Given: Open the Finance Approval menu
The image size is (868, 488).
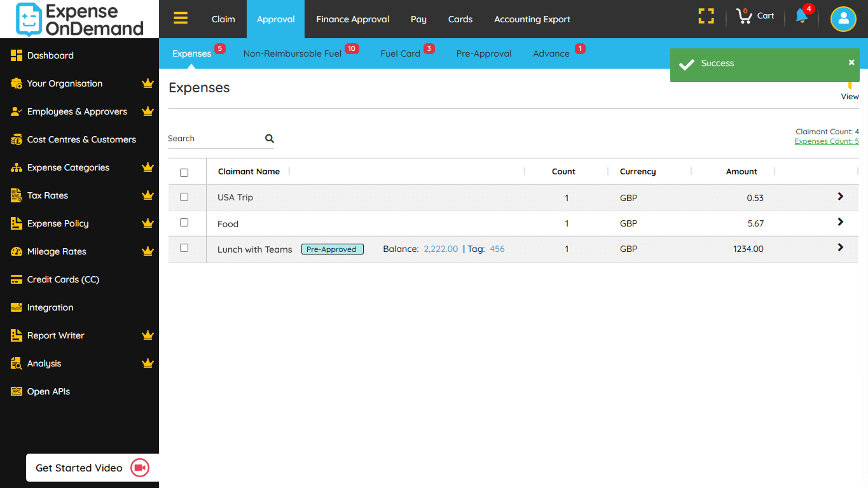Looking at the screenshot, I should point(353,19).
